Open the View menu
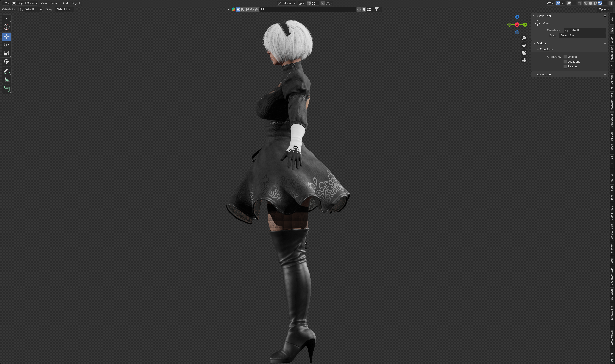 point(44,3)
